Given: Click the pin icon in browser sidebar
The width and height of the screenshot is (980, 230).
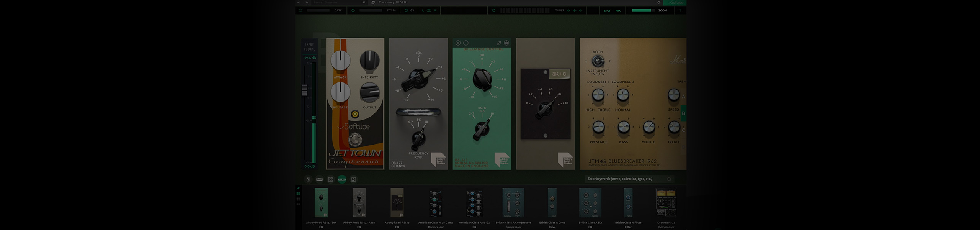Looking at the screenshot, I should pyautogui.click(x=298, y=188).
